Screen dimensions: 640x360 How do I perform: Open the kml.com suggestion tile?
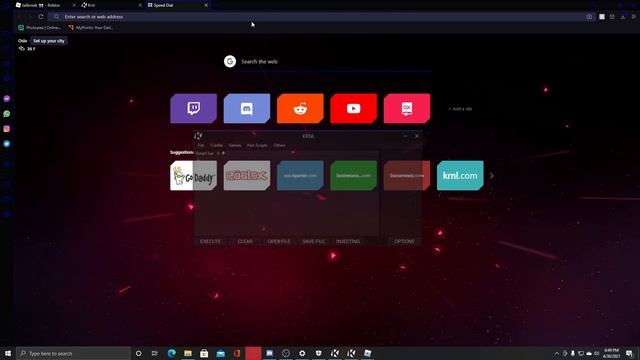click(460, 176)
